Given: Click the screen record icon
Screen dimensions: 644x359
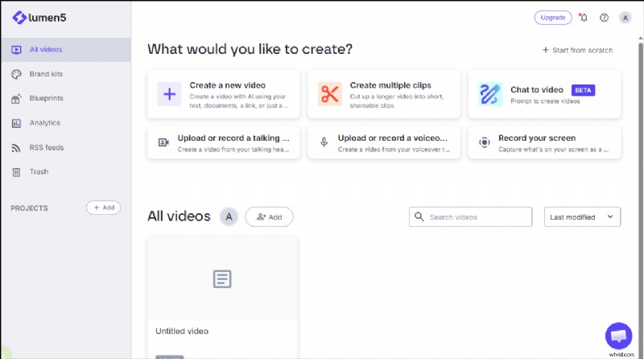Looking at the screenshot, I should 485,142.
